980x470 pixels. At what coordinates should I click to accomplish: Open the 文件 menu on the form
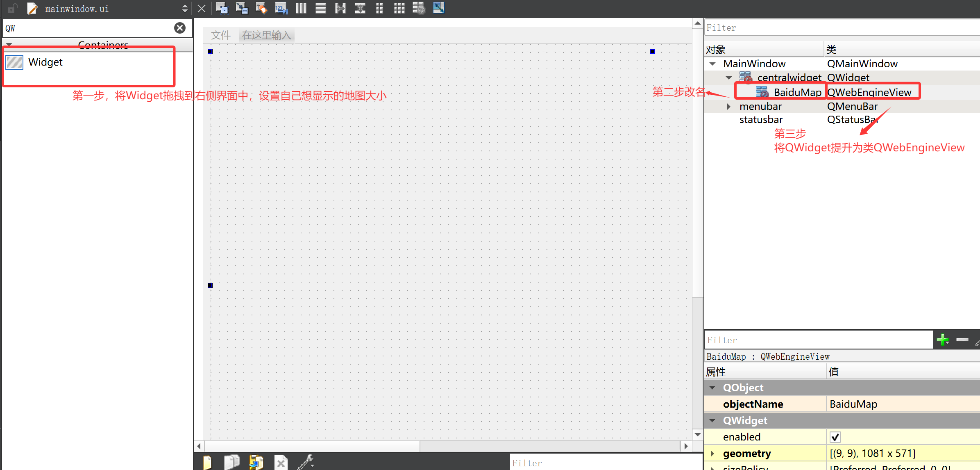[x=221, y=35]
